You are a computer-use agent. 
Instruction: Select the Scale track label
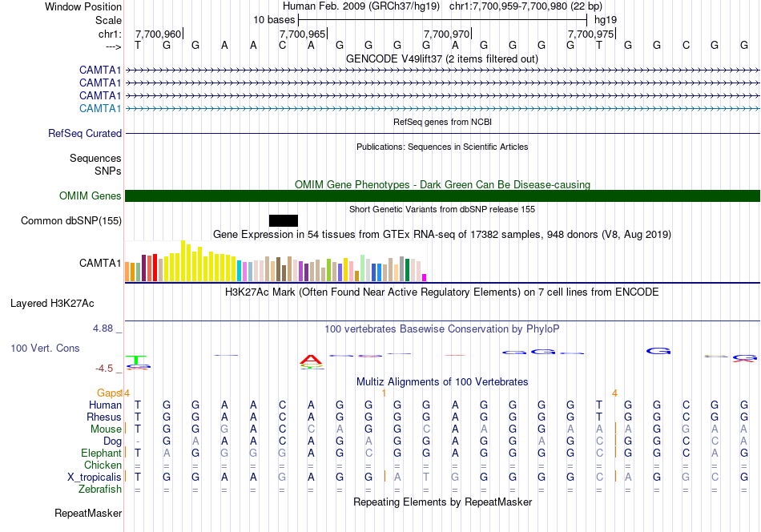108,20
